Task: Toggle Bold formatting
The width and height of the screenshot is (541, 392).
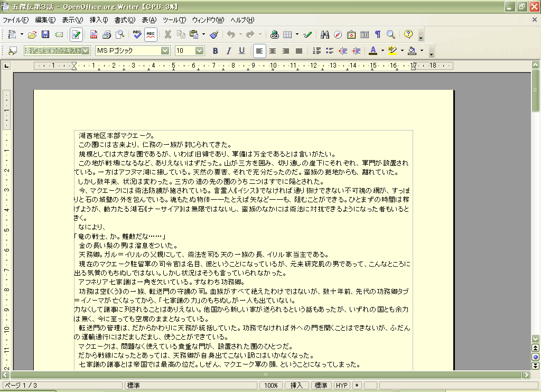Action: pos(216,51)
